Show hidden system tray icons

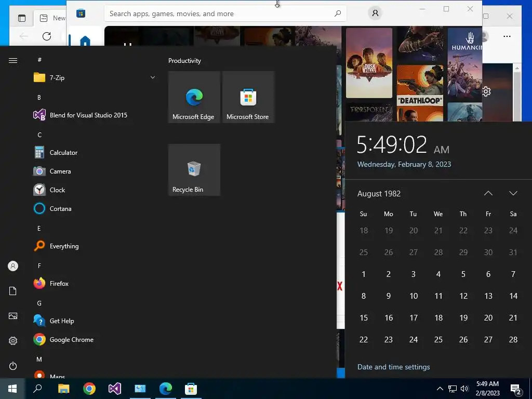440,389
